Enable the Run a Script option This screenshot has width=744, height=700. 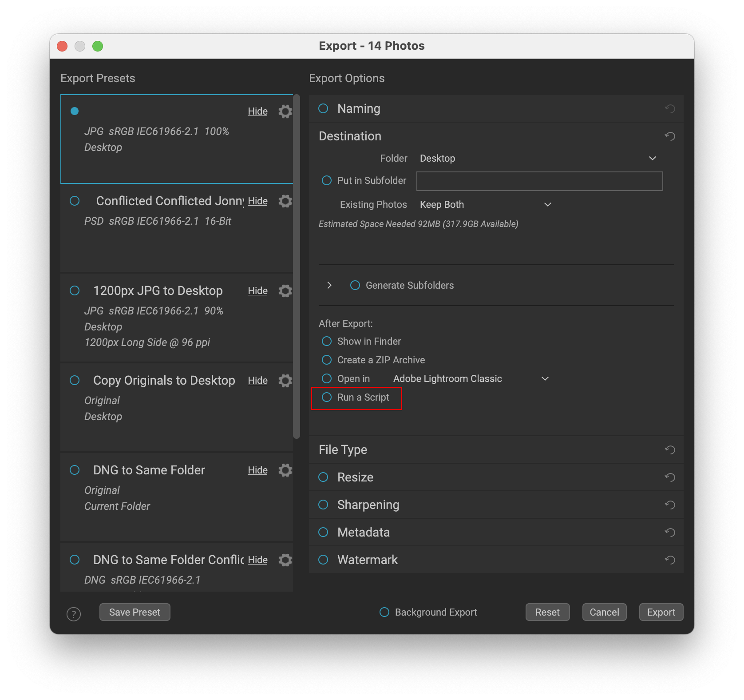pos(327,398)
